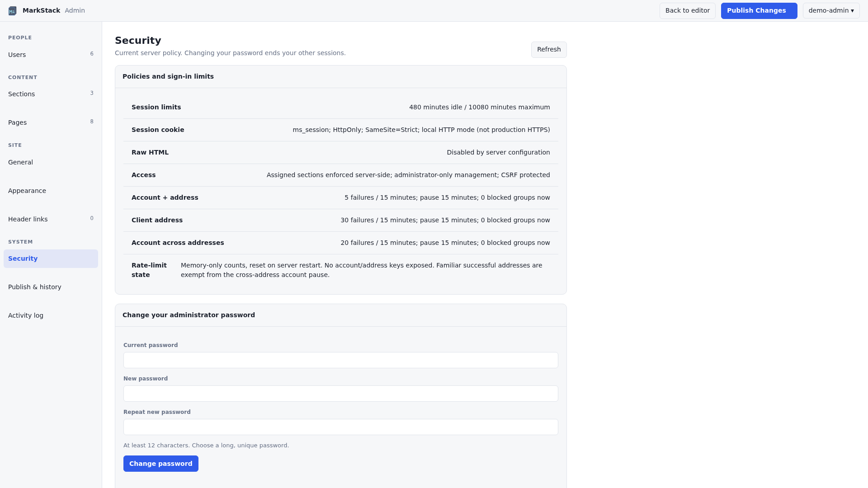Click the Publish Changes button
The width and height of the screenshot is (868, 488).
[759, 11]
